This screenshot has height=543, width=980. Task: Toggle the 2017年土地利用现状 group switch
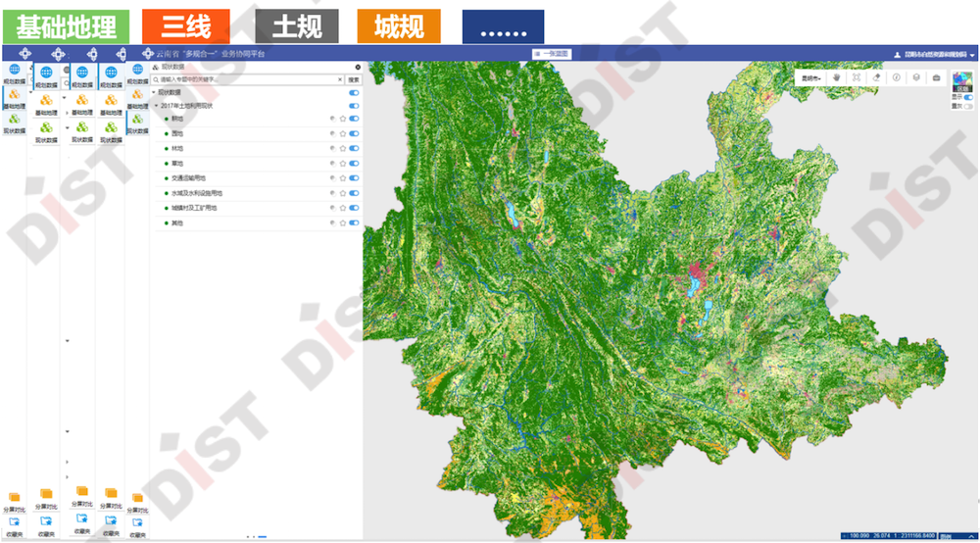[x=354, y=105]
